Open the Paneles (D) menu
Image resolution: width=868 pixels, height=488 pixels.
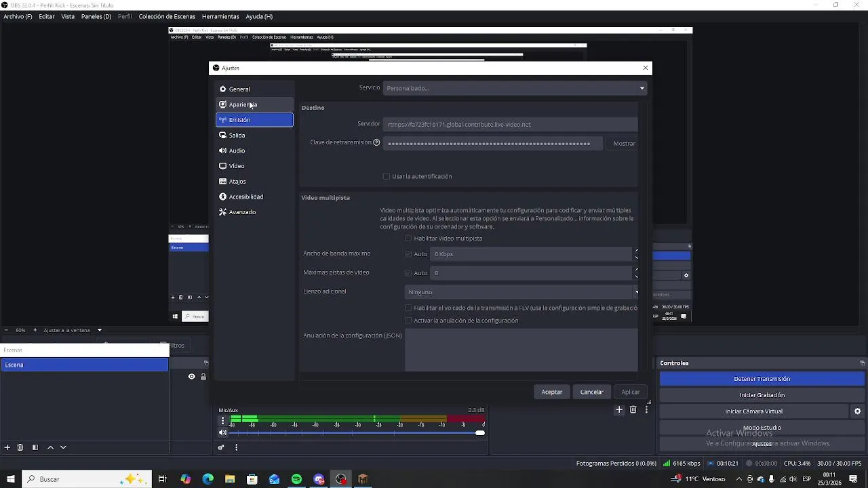tap(96, 16)
